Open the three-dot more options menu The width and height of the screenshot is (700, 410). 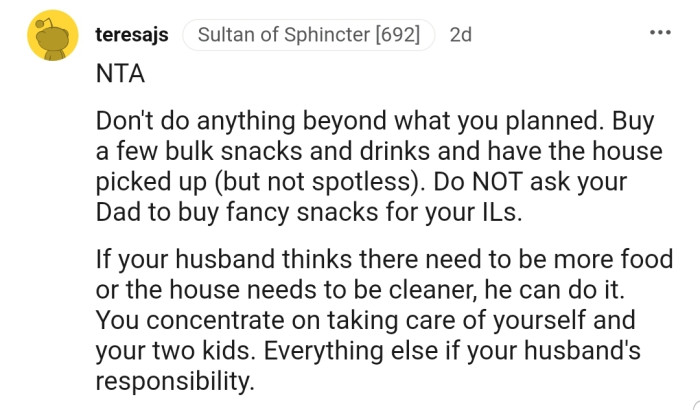(660, 34)
